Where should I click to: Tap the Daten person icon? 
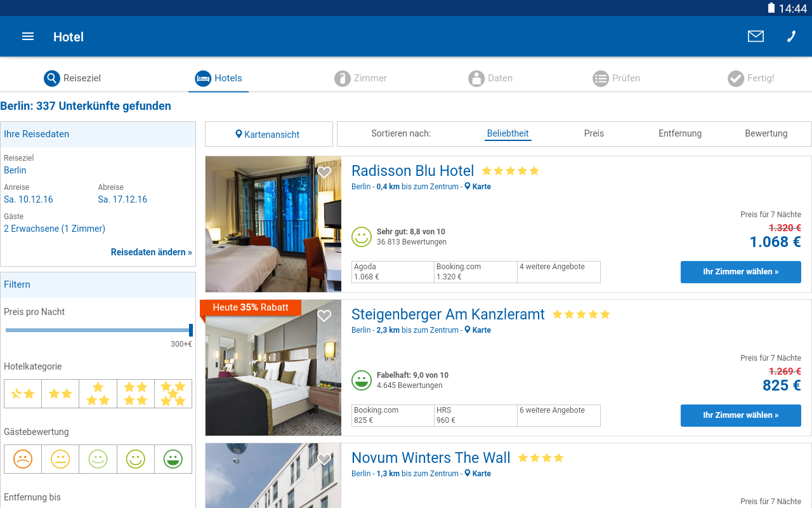476,78
